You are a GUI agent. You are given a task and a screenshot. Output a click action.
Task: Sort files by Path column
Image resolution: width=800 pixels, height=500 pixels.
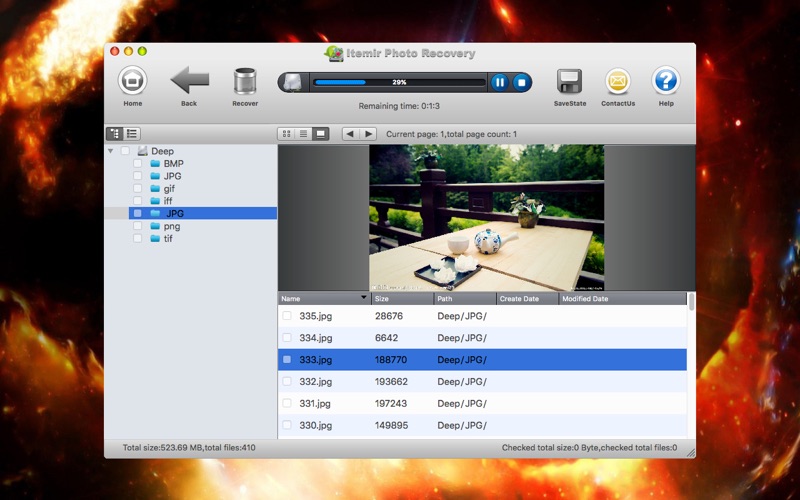pos(465,298)
